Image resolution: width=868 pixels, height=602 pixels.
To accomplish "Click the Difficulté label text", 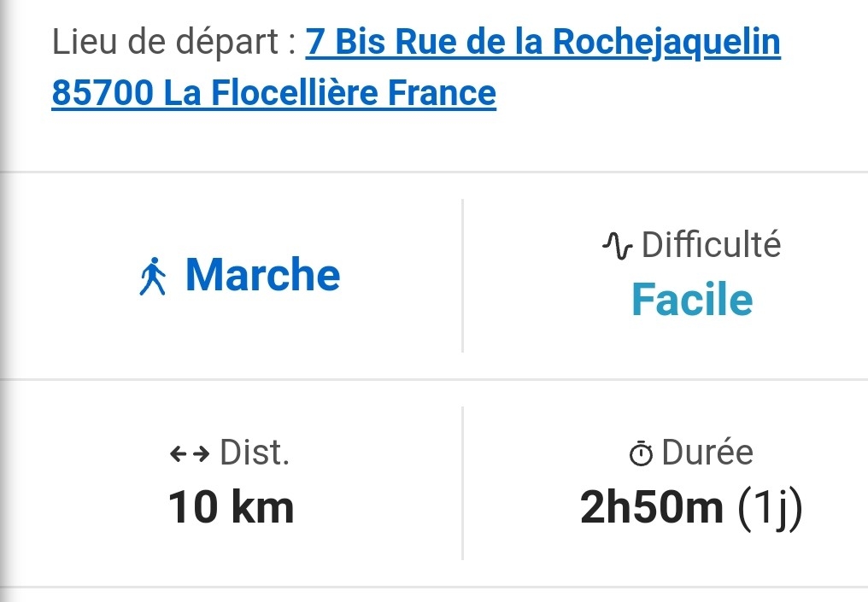I will [x=711, y=245].
